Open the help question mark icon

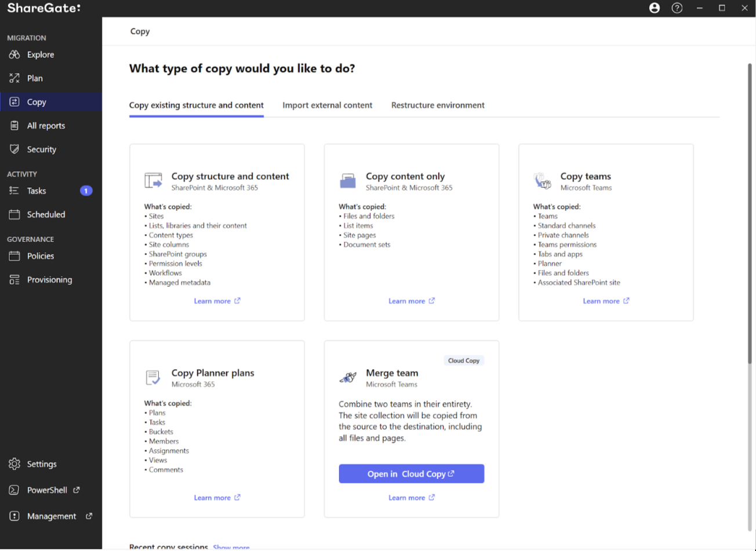(677, 8)
